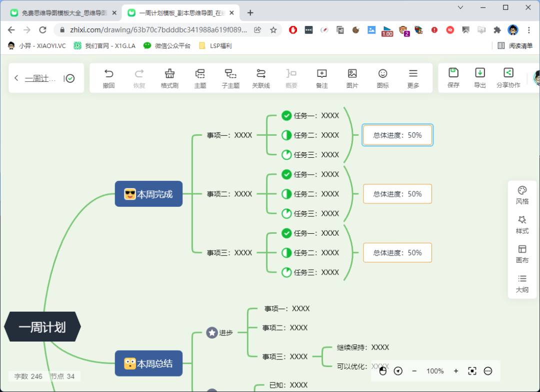Select the 本周完成 topic node
The height and width of the screenshot is (392, 540).
[x=149, y=194]
